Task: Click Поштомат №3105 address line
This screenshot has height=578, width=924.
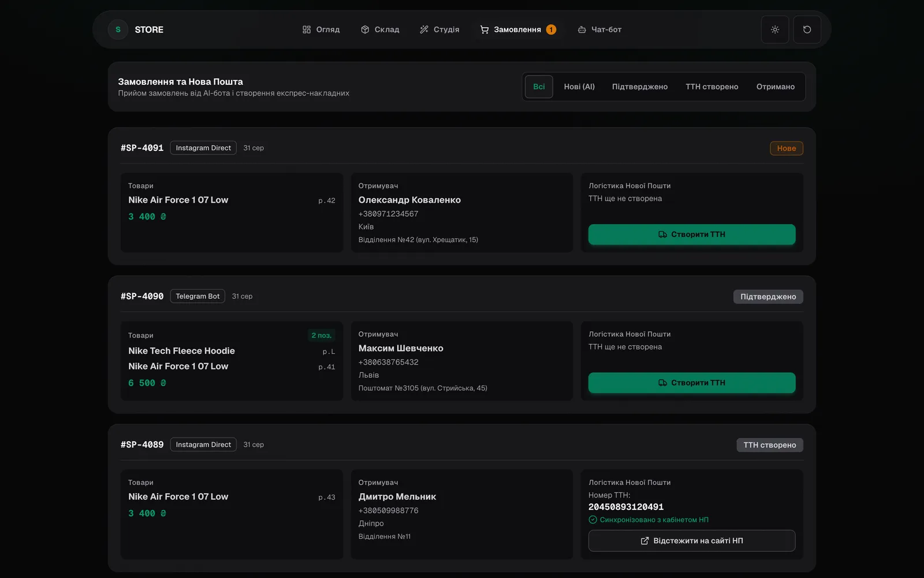Action: [423, 388]
